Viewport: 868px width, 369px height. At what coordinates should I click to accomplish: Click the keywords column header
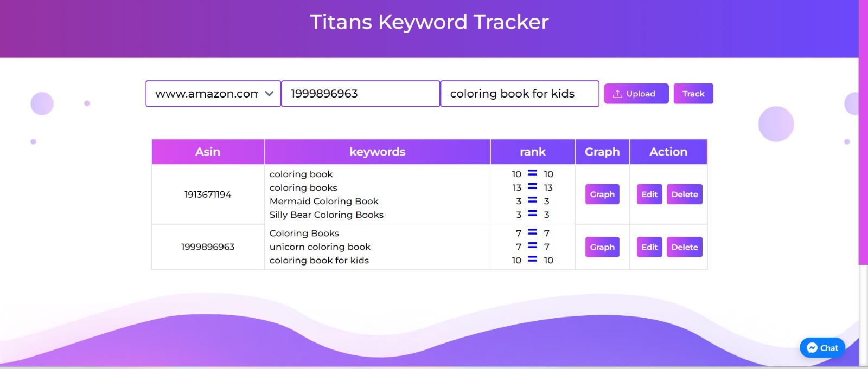pyautogui.click(x=377, y=152)
